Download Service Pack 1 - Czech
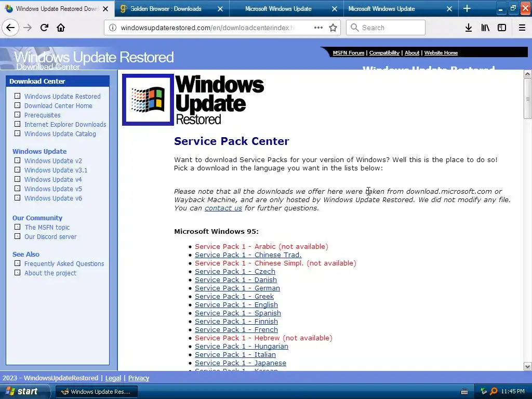Screen dimensions: 532x399 235,271
